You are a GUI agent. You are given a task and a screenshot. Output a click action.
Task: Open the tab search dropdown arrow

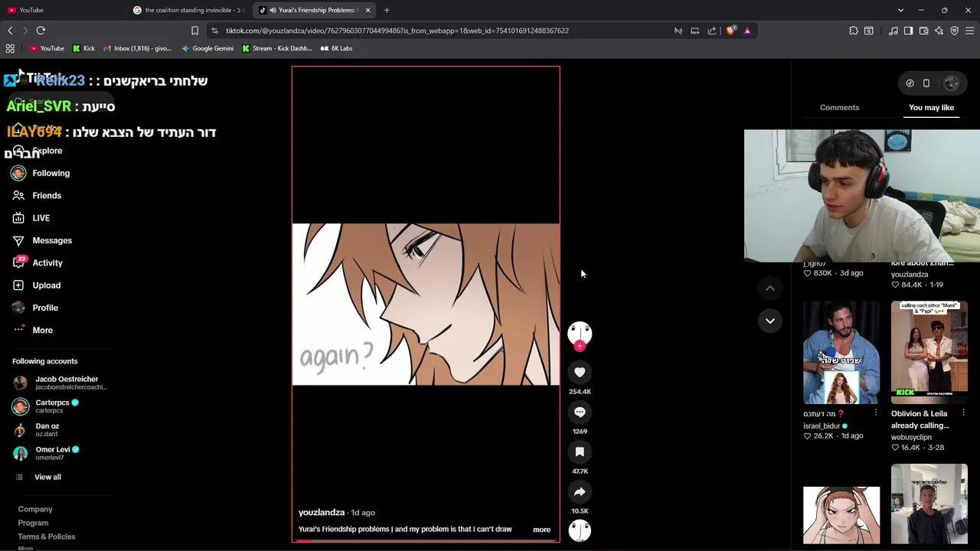click(x=900, y=10)
